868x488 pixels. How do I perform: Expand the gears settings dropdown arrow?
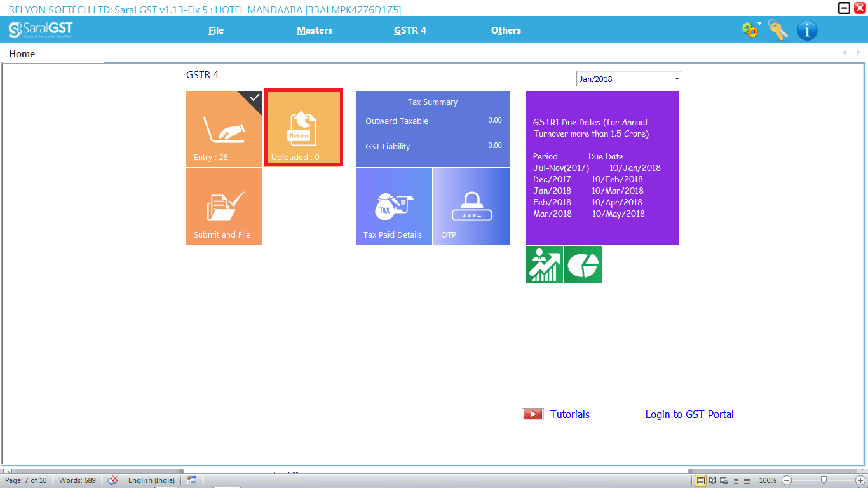tap(759, 25)
